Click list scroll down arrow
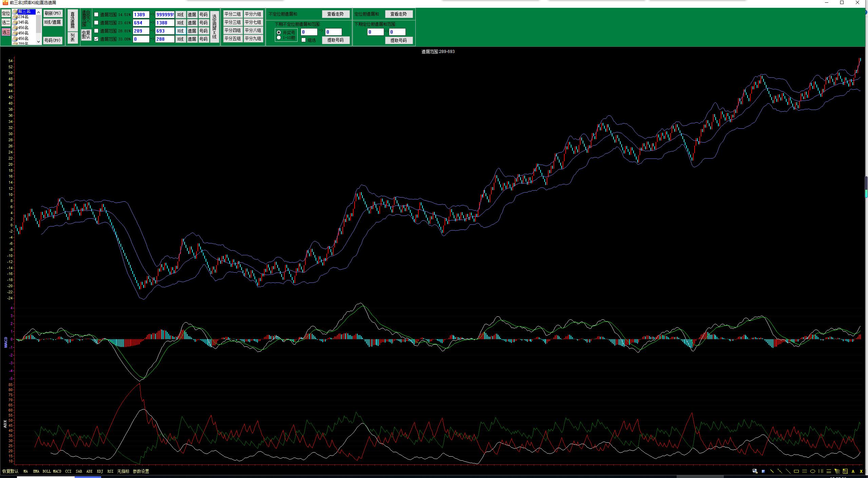 tap(39, 41)
